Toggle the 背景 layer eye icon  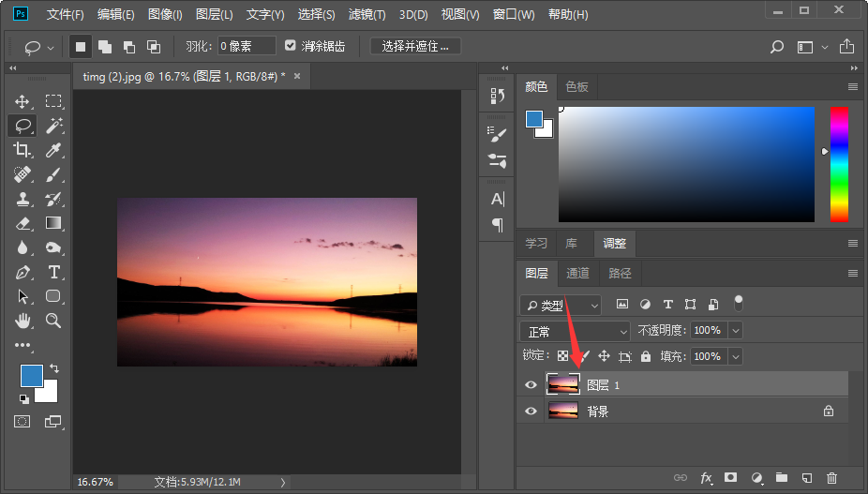(x=531, y=411)
